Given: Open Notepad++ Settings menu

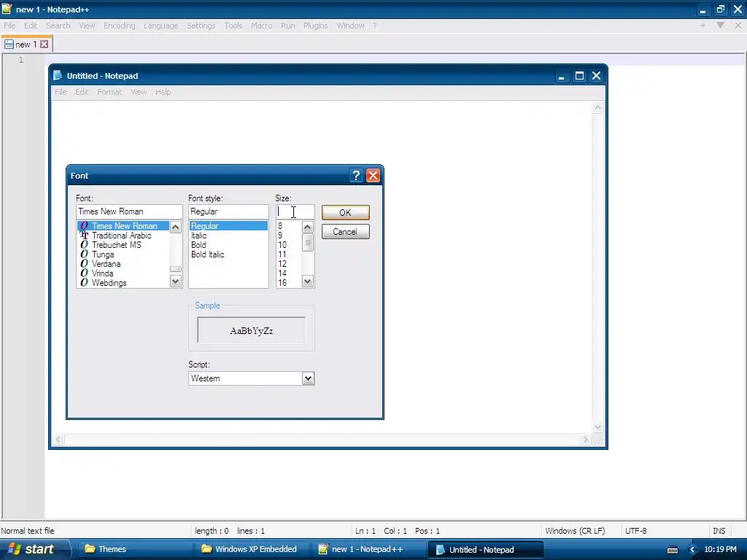Looking at the screenshot, I should [x=201, y=26].
